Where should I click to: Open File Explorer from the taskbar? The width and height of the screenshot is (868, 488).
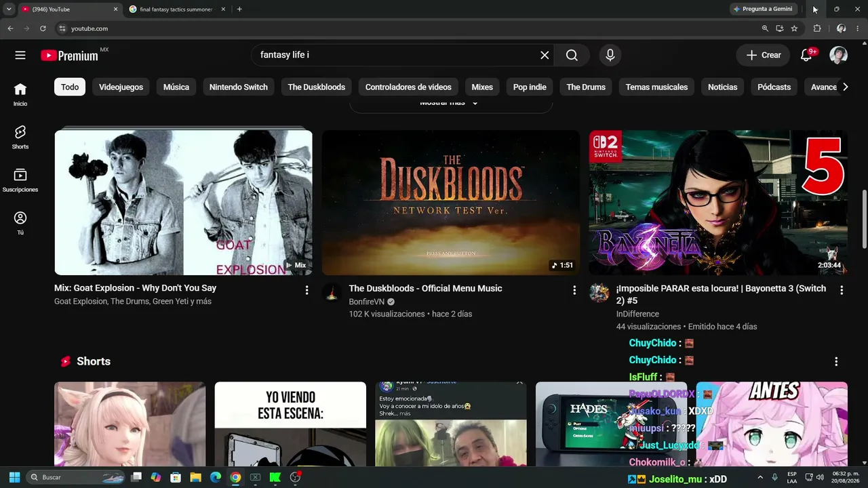[x=195, y=477]
